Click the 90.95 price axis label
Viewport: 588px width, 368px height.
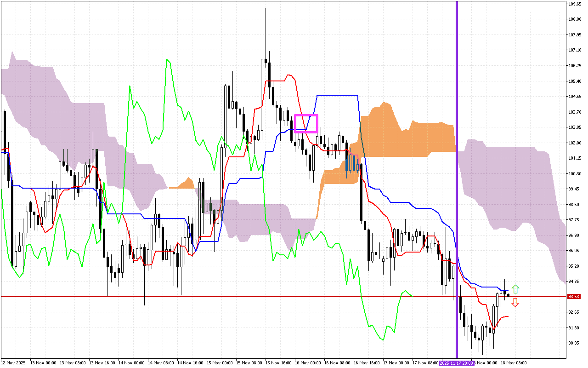click(574, 343)
